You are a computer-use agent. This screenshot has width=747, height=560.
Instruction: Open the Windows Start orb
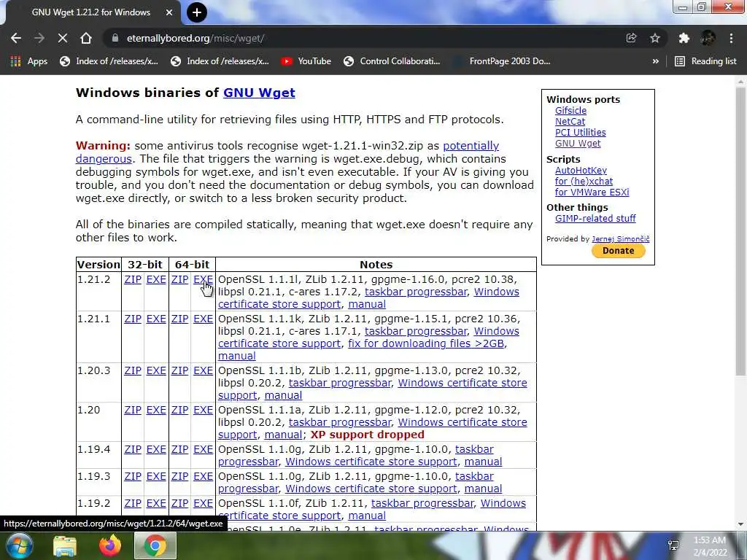(18, 545)
